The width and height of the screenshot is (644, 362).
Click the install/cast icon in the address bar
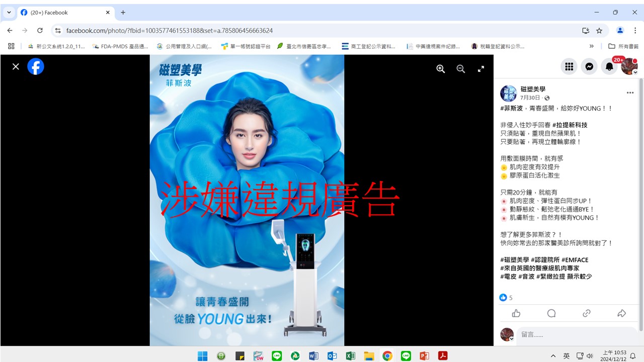tap(586, 31)
